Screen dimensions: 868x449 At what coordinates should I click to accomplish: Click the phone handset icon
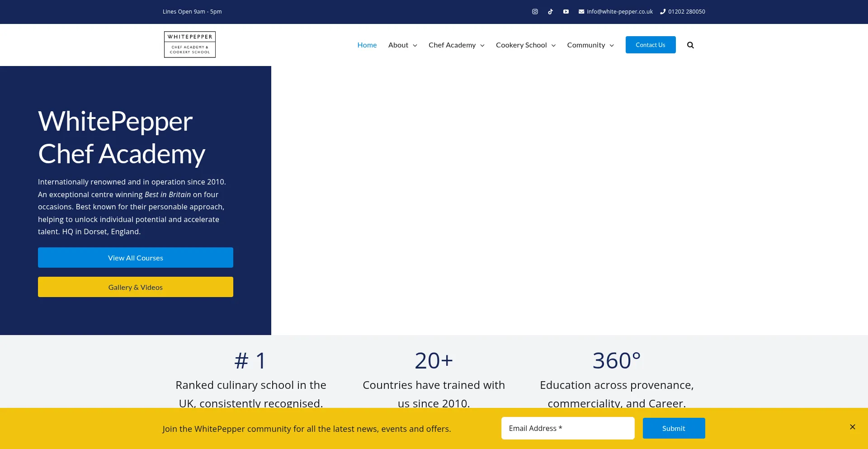click(663, 12)
